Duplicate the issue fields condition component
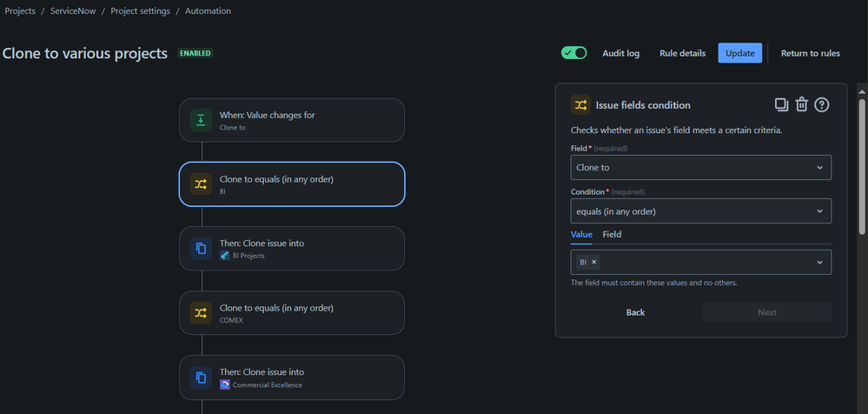 [x=781, y=105]
